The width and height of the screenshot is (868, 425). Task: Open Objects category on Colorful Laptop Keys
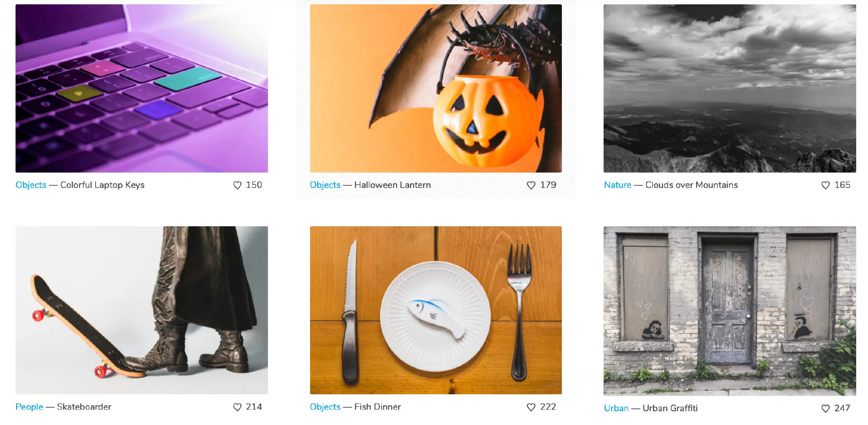pyautogui.click(x=31, y=185)
